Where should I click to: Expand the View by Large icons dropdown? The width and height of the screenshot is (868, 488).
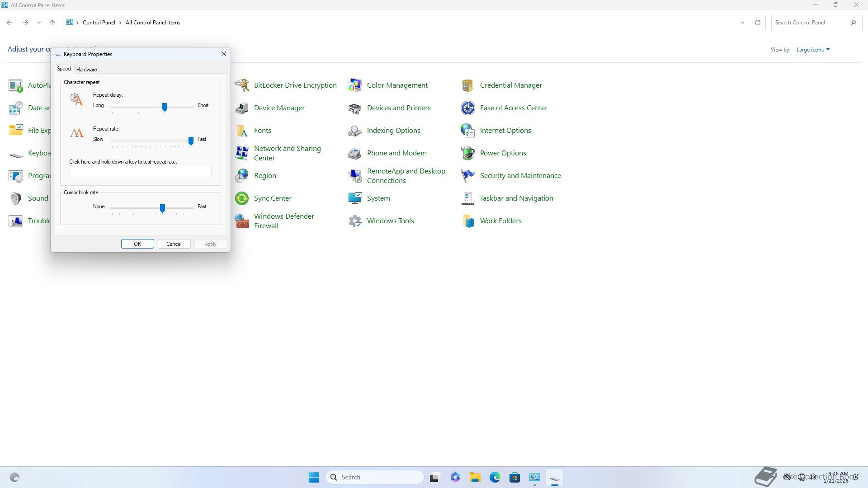coord(813,50)
